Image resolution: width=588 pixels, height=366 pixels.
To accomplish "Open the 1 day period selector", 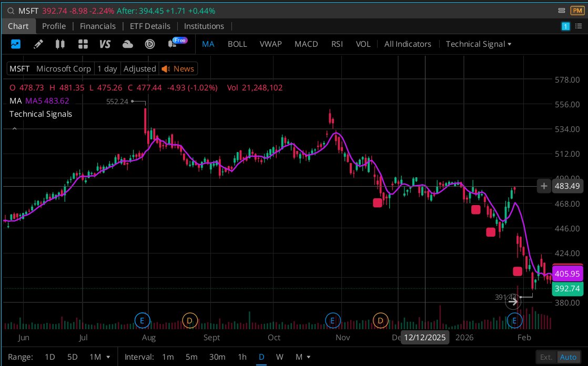I will click(107, 69).
